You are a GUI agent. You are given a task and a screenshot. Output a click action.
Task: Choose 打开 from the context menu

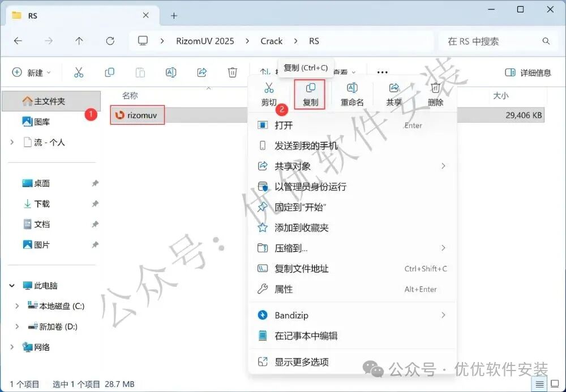tap(352, 125)
